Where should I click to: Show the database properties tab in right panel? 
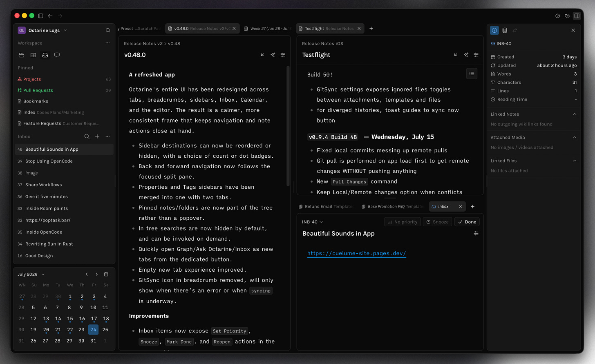505,30
